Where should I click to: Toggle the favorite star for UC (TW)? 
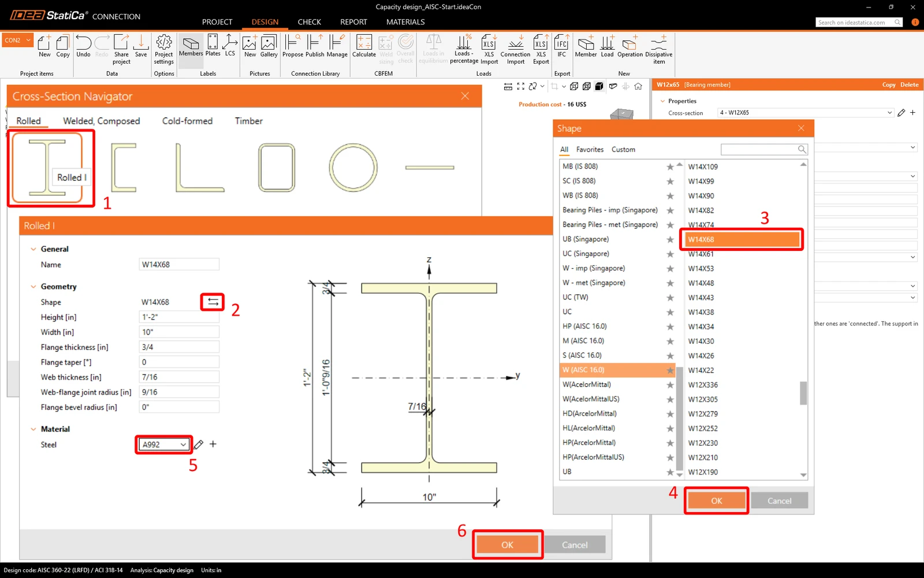(670, 298)
